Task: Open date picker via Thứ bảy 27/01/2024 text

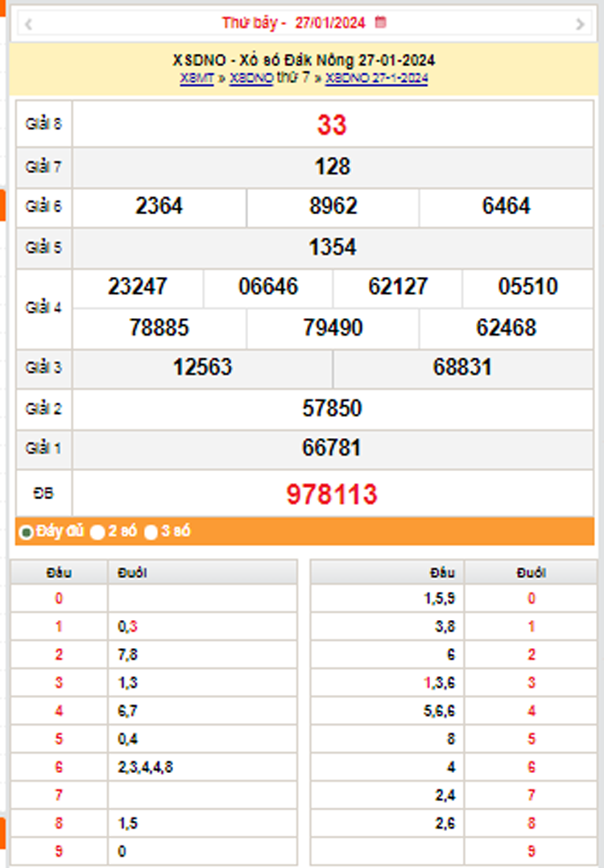Action: tap(293, 23)
